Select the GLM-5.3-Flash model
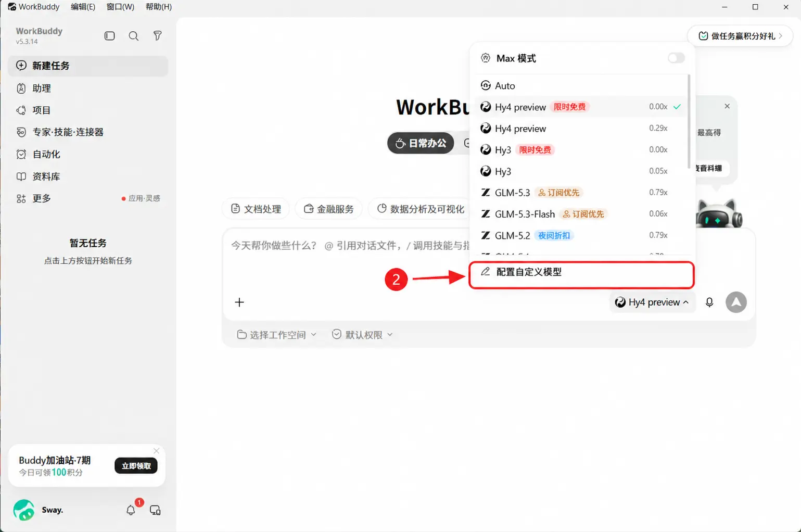 coord(581,214)
